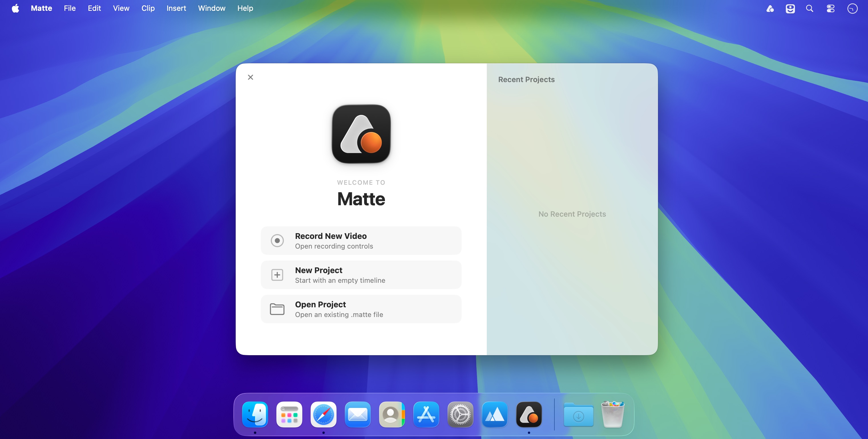
Task: Click the face-shaped menu bar status icon
Action: coord(790,9)
